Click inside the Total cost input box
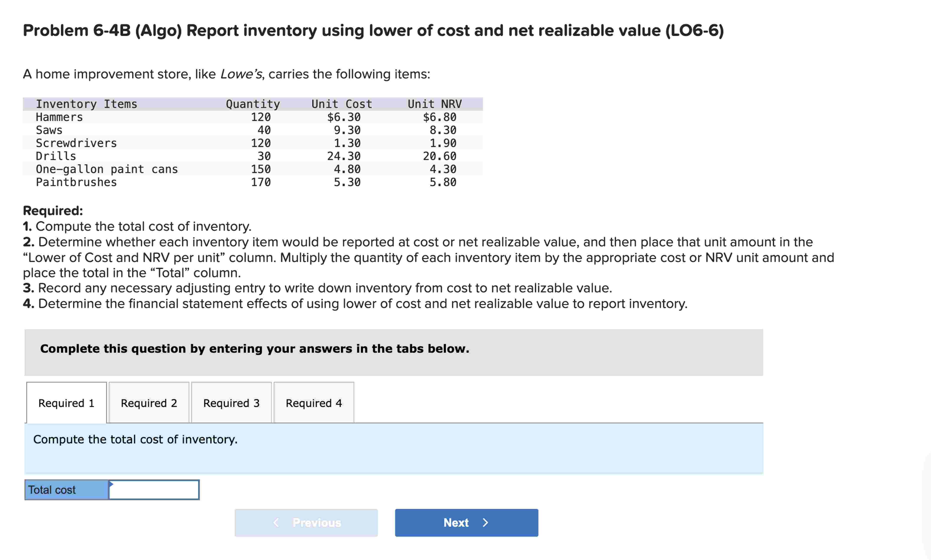The image size is (931, 560). 154,489
